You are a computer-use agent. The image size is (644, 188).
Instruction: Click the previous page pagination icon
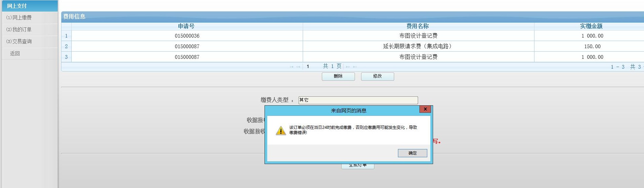click(298, 67)
